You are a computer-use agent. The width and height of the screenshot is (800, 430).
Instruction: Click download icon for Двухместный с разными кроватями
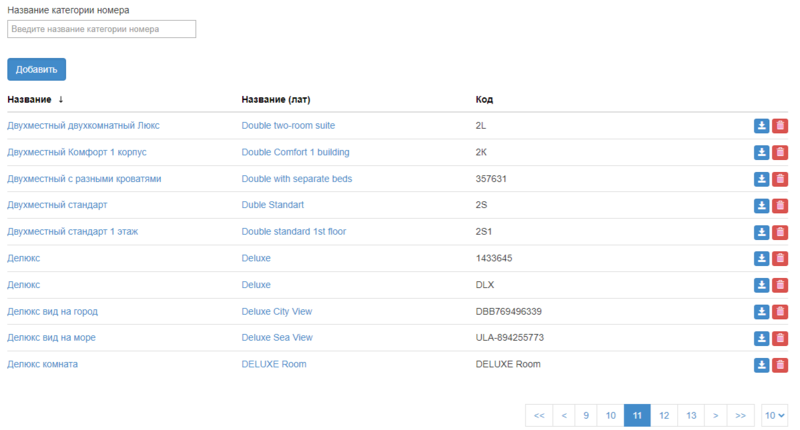[x=761, y=179]
